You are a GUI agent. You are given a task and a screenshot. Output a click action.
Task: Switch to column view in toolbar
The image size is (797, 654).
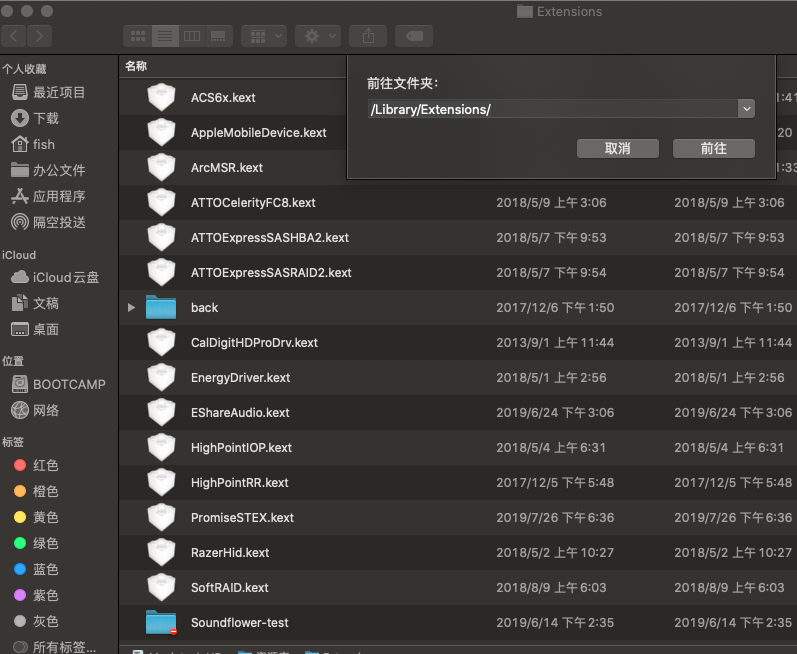(191, 36)
